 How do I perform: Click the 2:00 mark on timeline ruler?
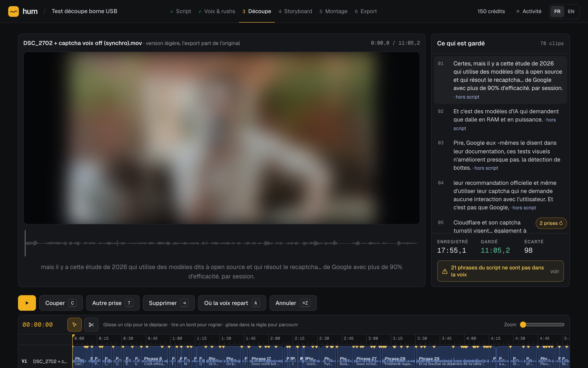275,339
